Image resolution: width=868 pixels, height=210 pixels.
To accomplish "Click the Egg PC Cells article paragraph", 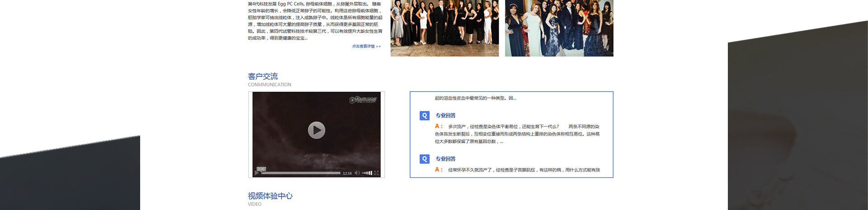I will pos(315,21).
